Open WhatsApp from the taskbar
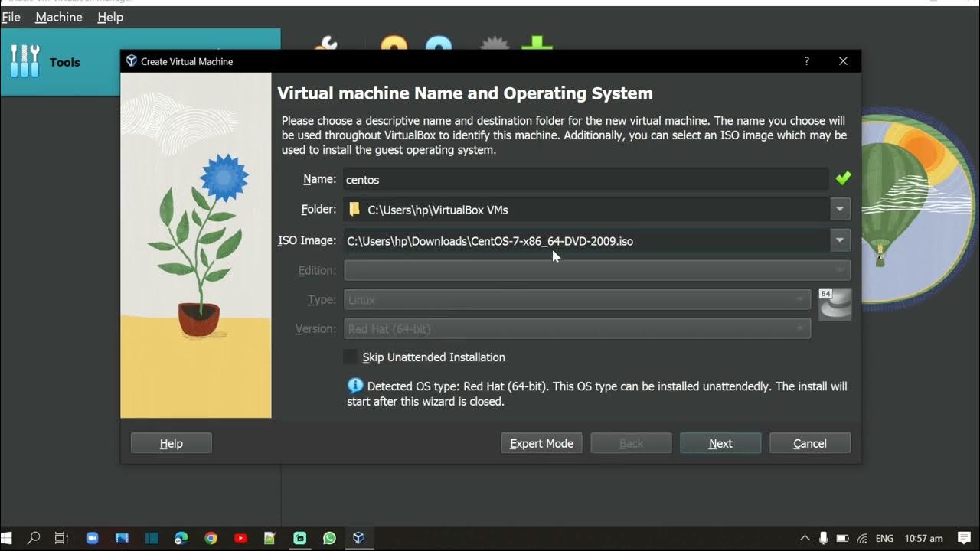This screenshot has width=980, height=551. pyautogui.click(x=329, y=538)
